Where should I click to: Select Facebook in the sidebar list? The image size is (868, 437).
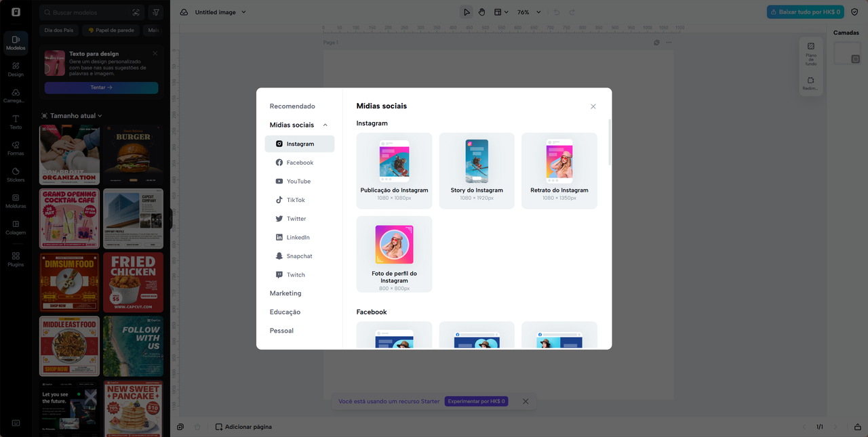click(300, 163)
